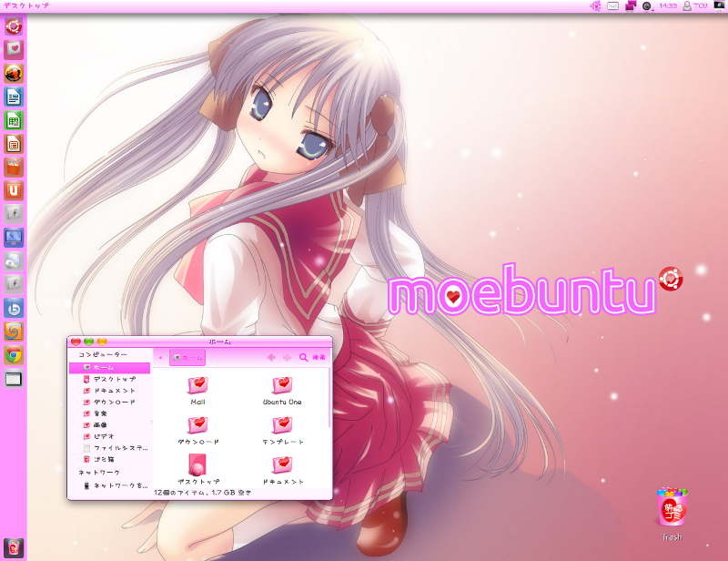Click the small arrow left of path bar
Viewport: 728px width, 561px height.
[x=161, y=357]
